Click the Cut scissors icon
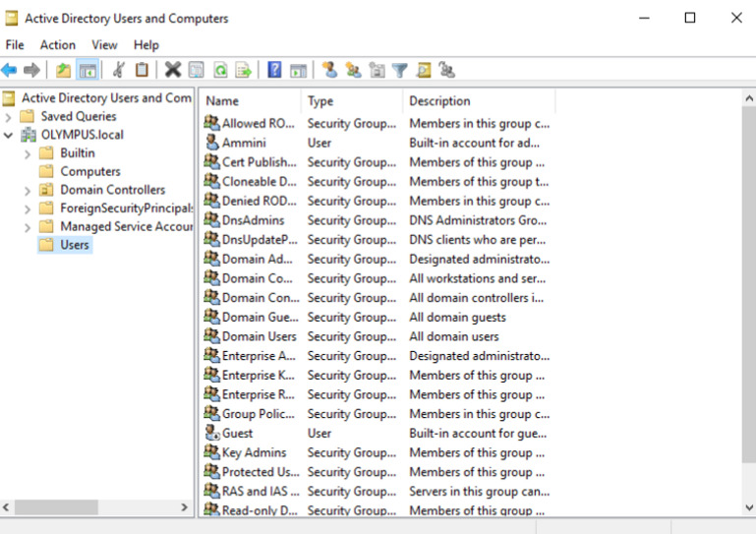Viewport: 756px width, 534px height. click(x=118, y=70)
